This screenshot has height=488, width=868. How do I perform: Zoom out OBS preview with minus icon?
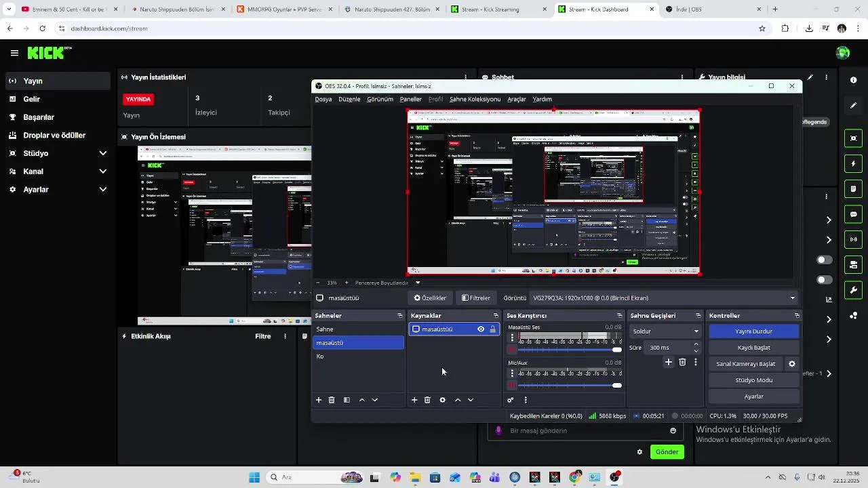[x=318, y=283]
